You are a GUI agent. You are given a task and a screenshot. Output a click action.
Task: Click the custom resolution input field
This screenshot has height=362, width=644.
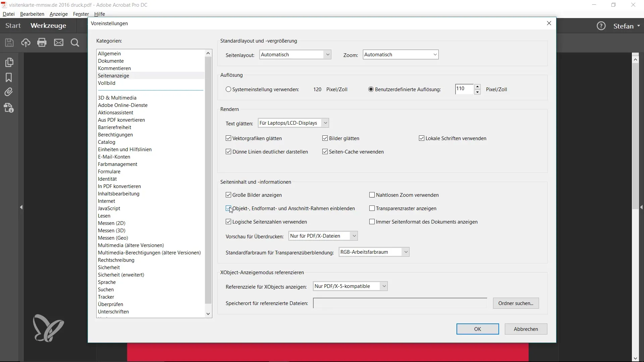(x=464, y=89)
